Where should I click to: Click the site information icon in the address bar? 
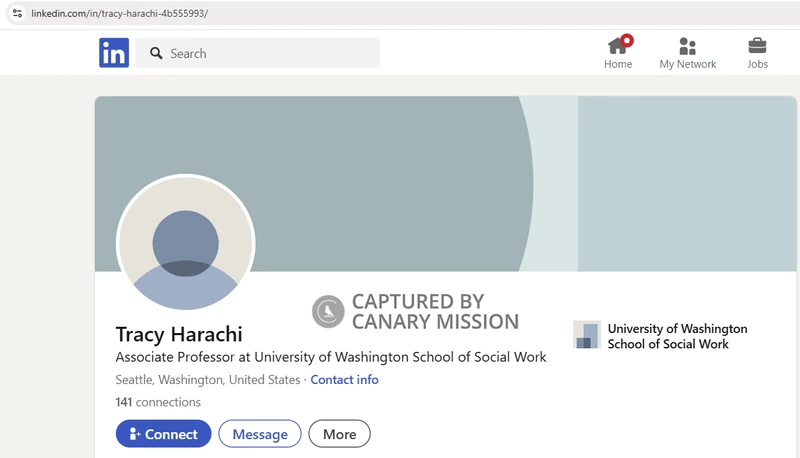point(17,13)
